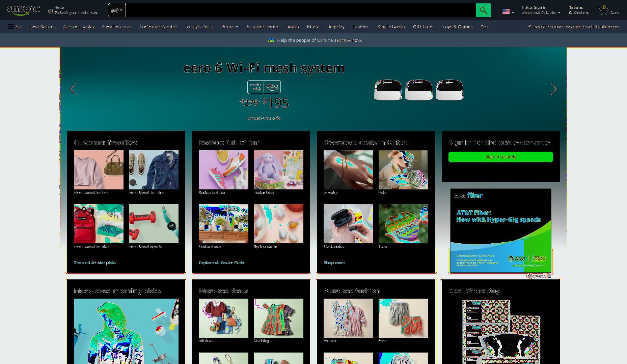Open the US flag language selector

tap(508, 12)
